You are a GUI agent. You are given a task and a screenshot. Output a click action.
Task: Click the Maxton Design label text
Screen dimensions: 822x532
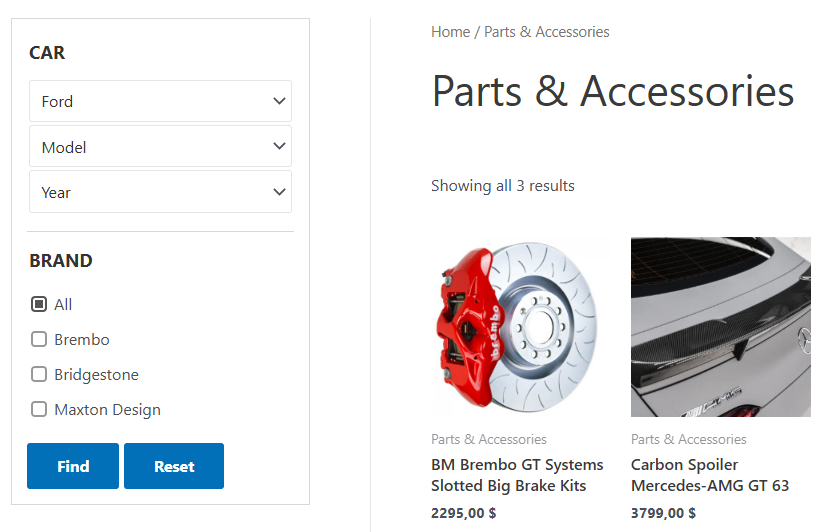[x=107, y=409]
